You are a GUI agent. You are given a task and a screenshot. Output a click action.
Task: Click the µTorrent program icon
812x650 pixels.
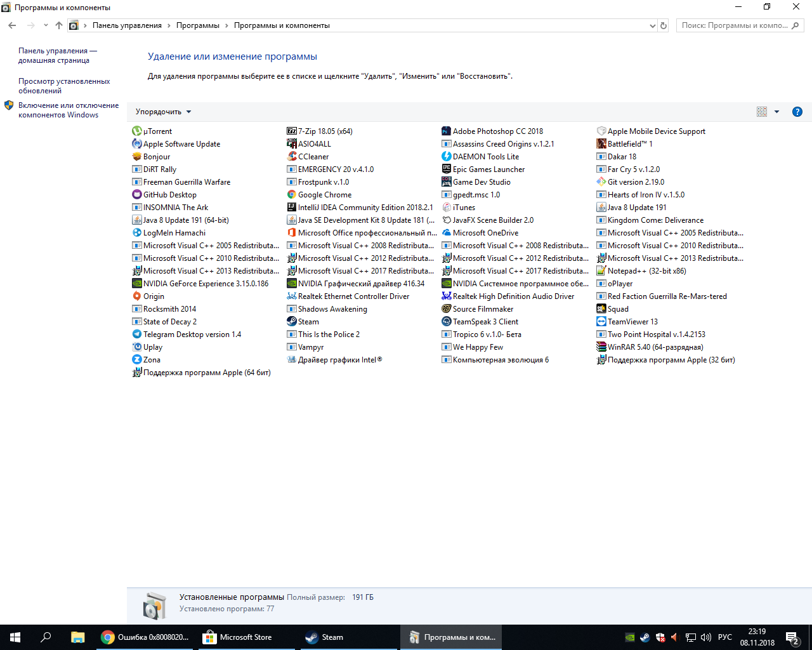pos(136,131)
